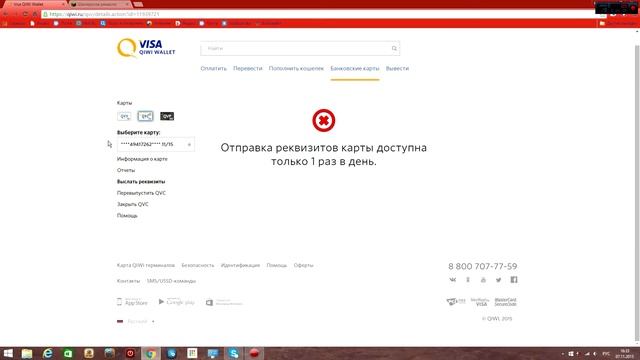Screen dimensions: 640x360
Task: Open Безопасность footer link
Action: coord(198,265)
